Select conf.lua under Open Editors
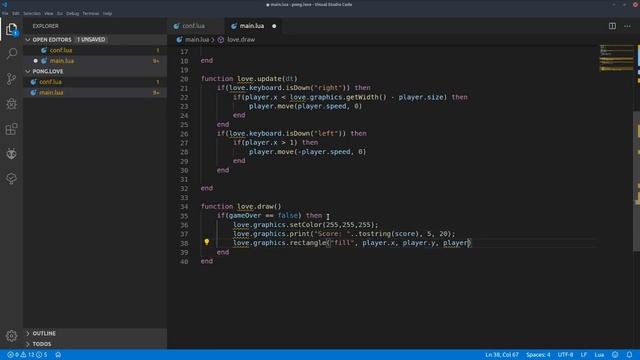Image resolution: width=640 pixels, height=360 pixels. [95, 50]
